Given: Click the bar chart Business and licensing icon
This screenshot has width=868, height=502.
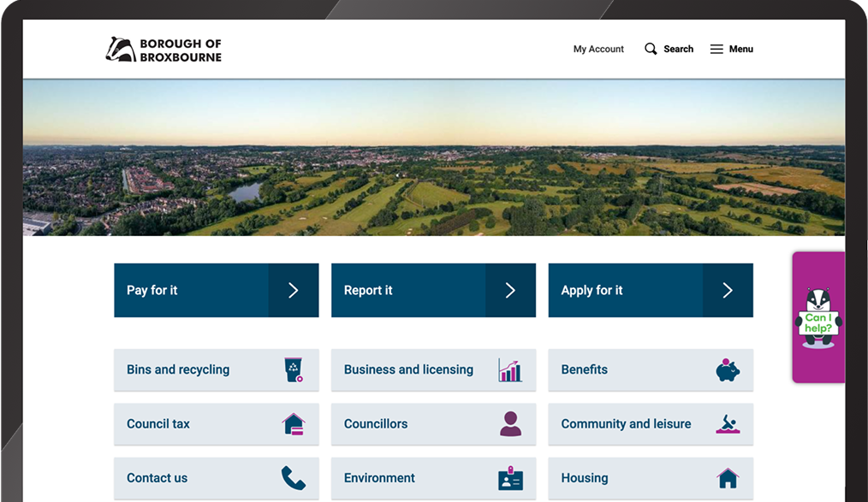Looking at the screenshot, I should pos(510,369).
